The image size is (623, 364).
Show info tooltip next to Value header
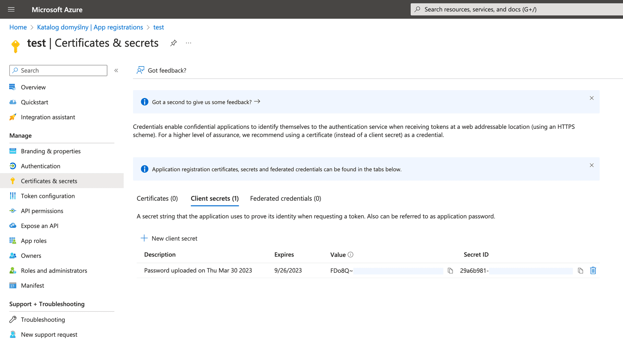350,255
